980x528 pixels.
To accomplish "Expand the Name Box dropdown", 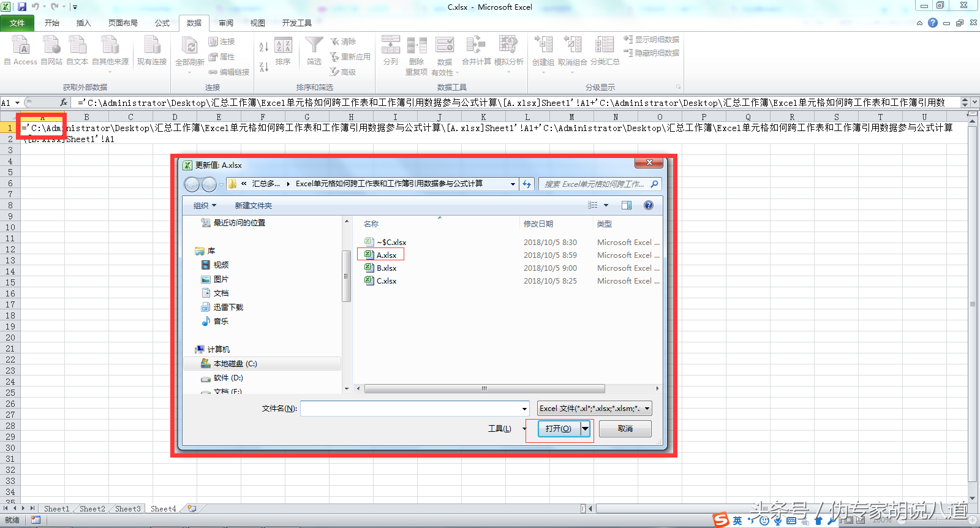I will click(17, 103).
